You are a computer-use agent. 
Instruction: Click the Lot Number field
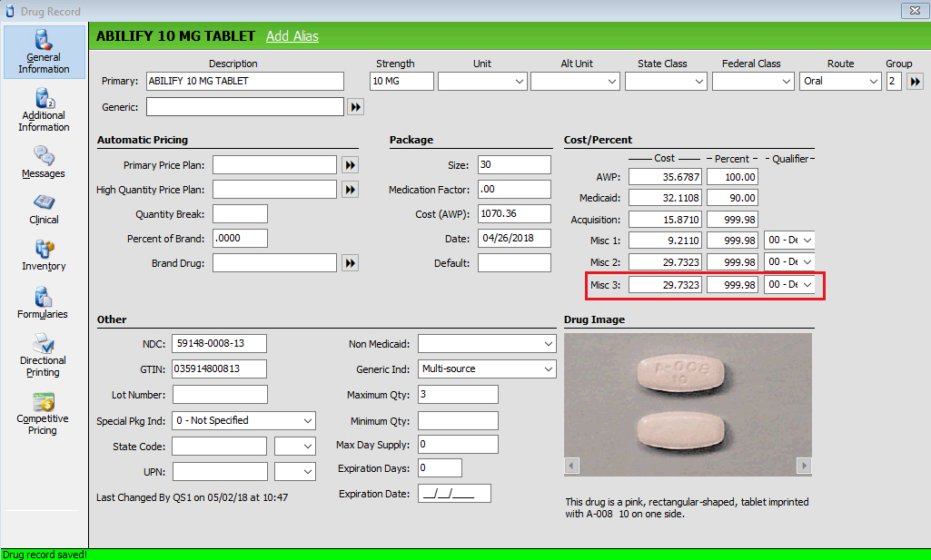220,395
